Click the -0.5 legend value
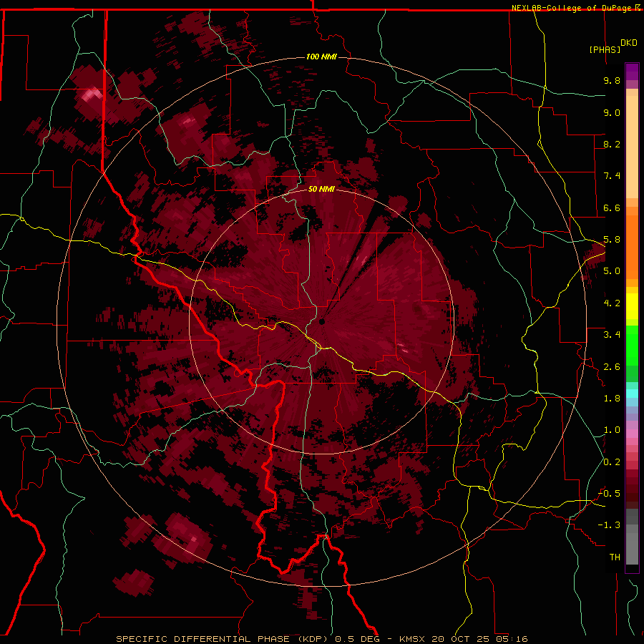The image size is (644, 644). [609, 494]
